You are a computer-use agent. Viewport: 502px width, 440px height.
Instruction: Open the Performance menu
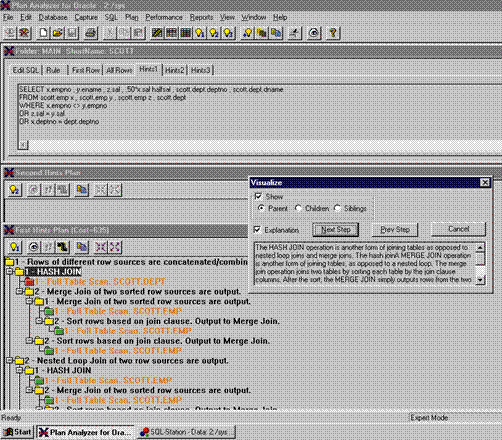pos(164,17)
